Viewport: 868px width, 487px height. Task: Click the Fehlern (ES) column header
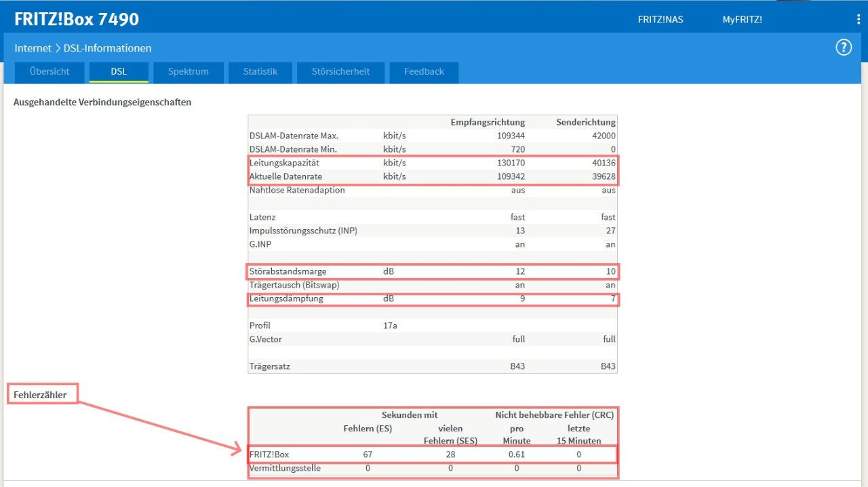pos(368,429)
